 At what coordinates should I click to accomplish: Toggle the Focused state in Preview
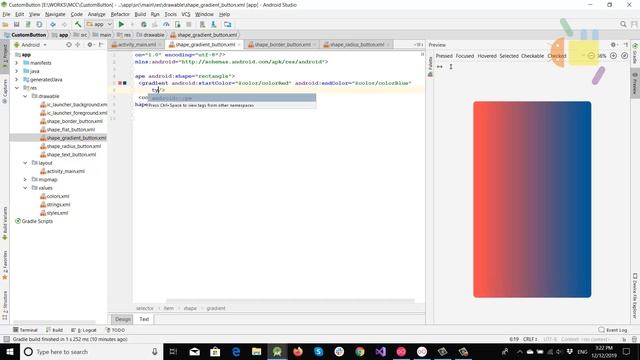click(x=465, y=56)
